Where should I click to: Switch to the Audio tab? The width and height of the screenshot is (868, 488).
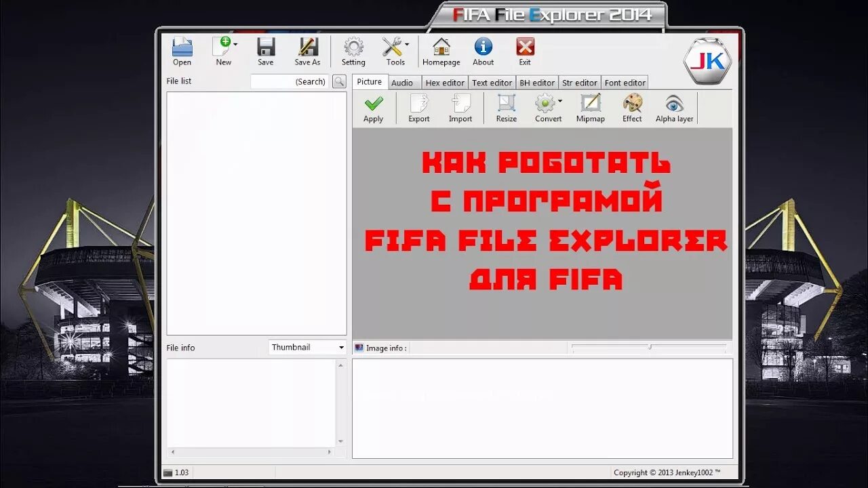(402, 83)
